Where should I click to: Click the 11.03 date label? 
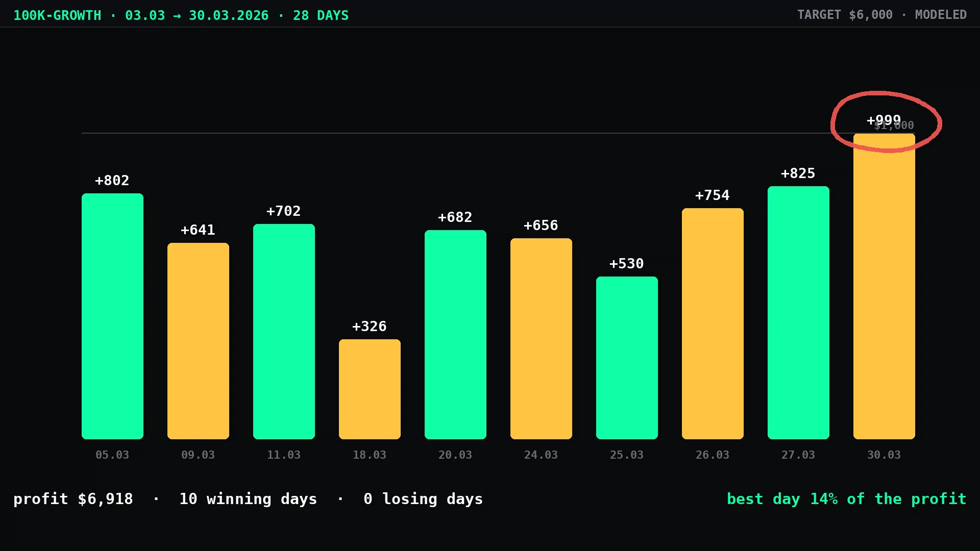(x=284, y=455)
